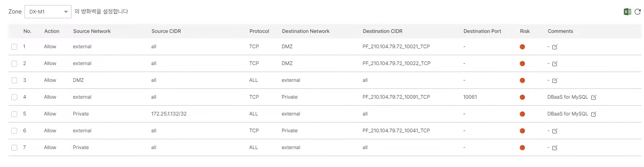The width and height of the screenshot is (644, 167).
Task: Click source CIDR 172.25.1.132/32
Action: (x=169, y=114)
